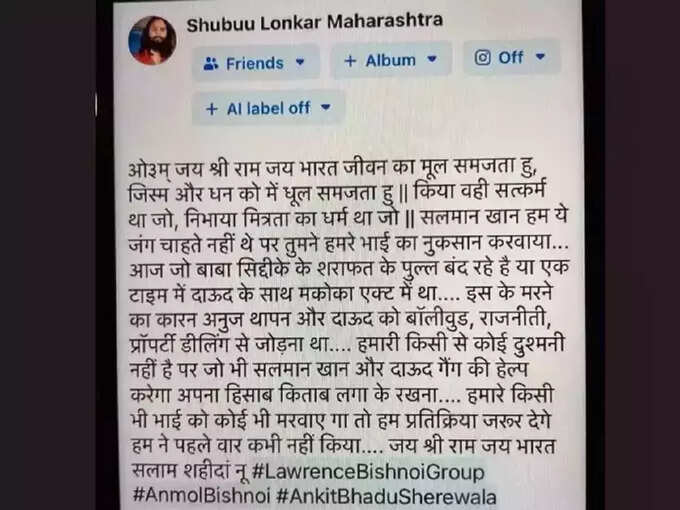This screenshot has width=680, height=510.
Task: Place cursor in the first line of Hindi post text
Action: click(331, 169)
